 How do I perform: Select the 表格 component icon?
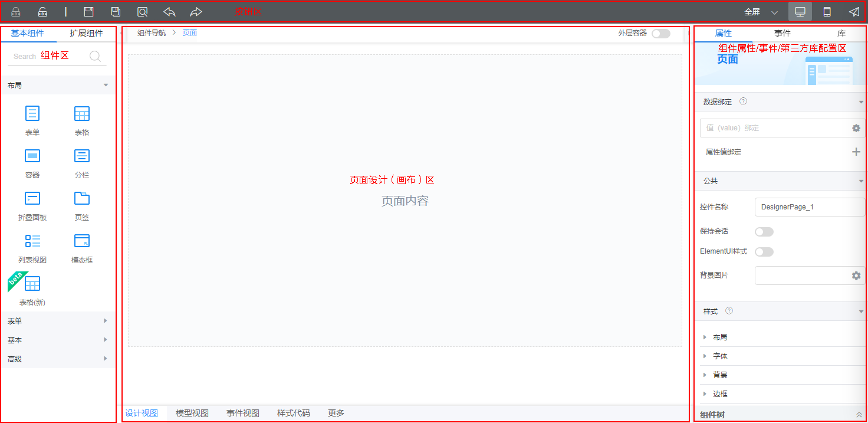pyautogui.click(x=82, y=113)
